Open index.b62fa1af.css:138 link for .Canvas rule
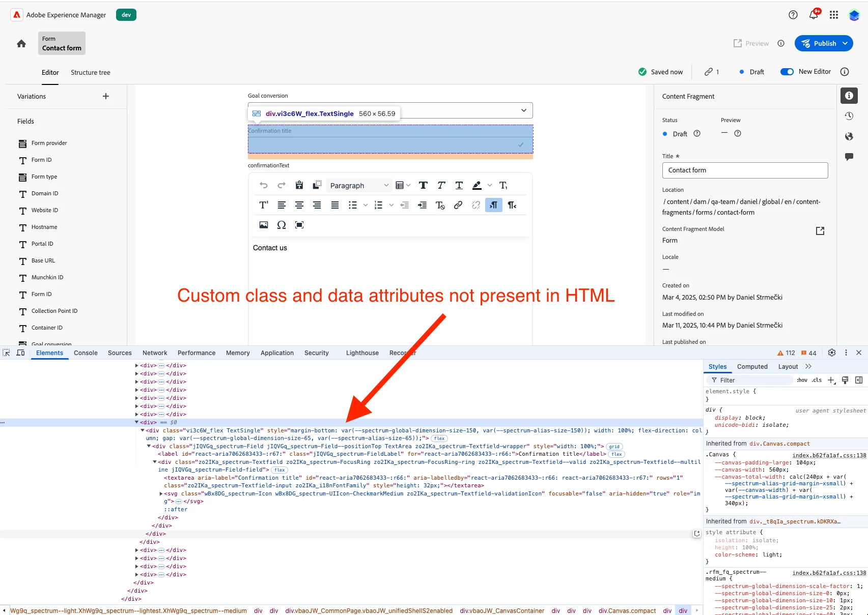Screen dimensions: 868x615 [x=829, y=455]
